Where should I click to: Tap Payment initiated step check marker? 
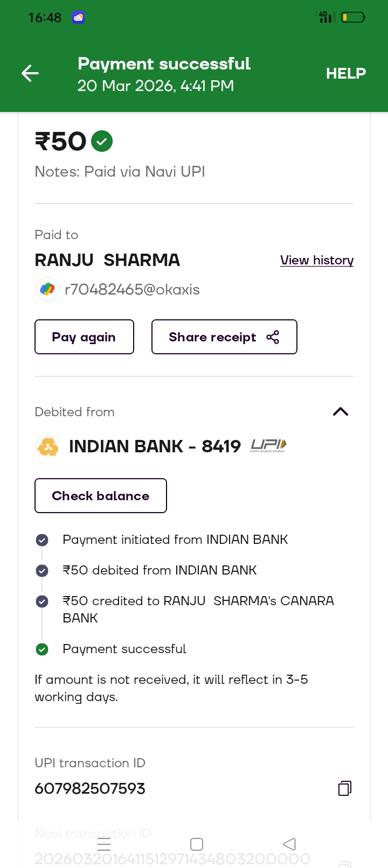(42, 540)
